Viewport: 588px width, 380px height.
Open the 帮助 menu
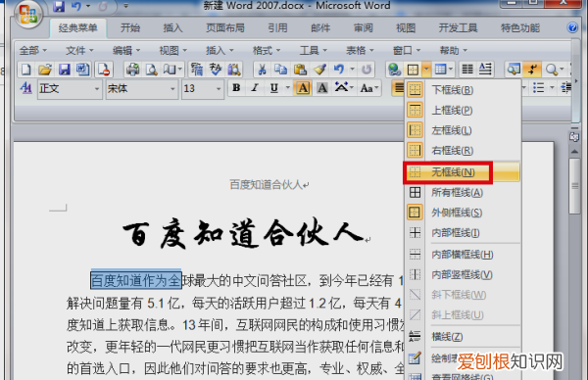click(x=453, y=50)
